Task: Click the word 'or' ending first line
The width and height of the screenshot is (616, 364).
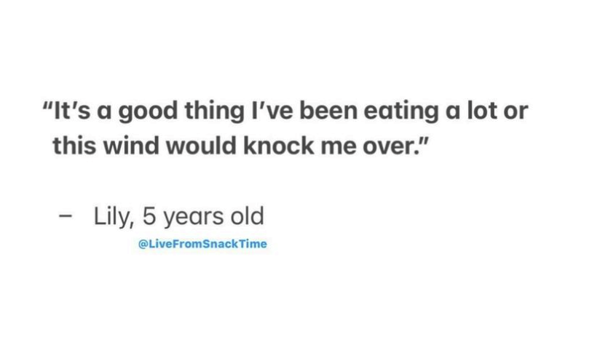Action: [516, 112]
